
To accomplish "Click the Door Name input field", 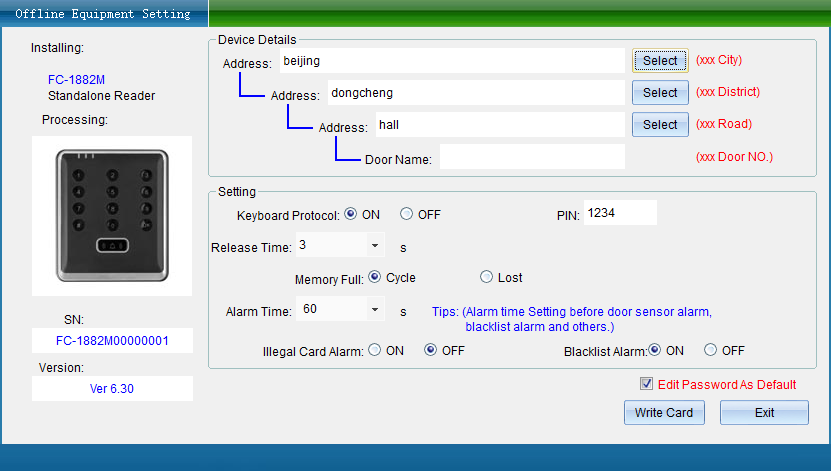I will (532, 158).
